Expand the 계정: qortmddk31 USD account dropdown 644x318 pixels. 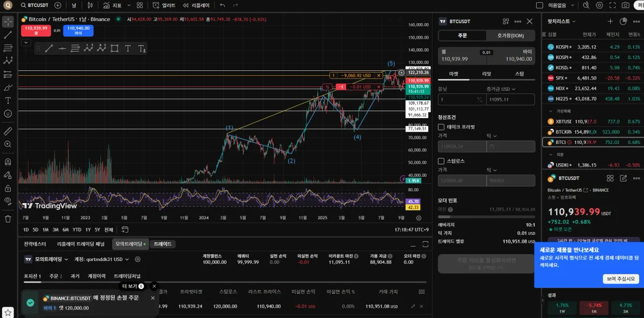click(103, 259)
